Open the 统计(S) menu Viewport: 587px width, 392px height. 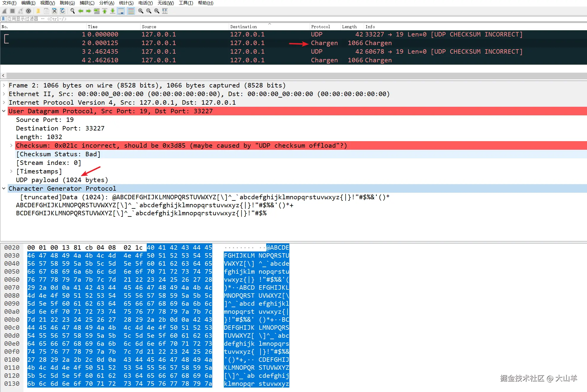click(x=126, y=3)
